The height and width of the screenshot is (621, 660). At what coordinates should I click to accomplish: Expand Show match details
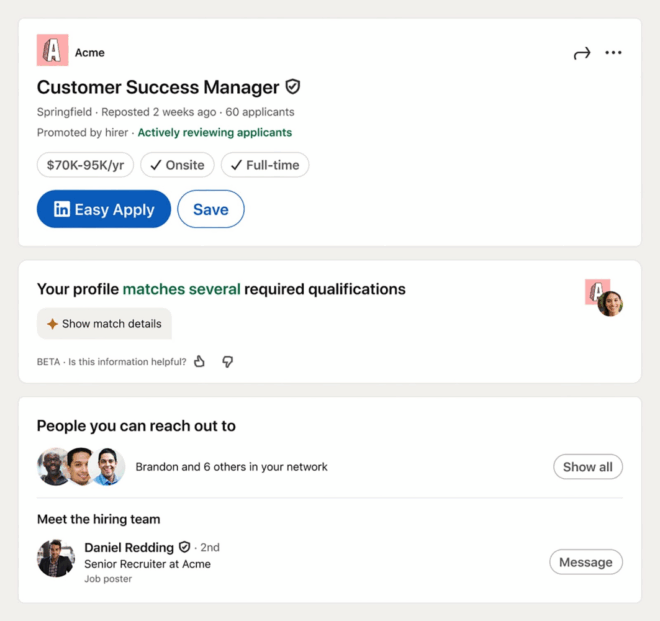coord(104,324)
